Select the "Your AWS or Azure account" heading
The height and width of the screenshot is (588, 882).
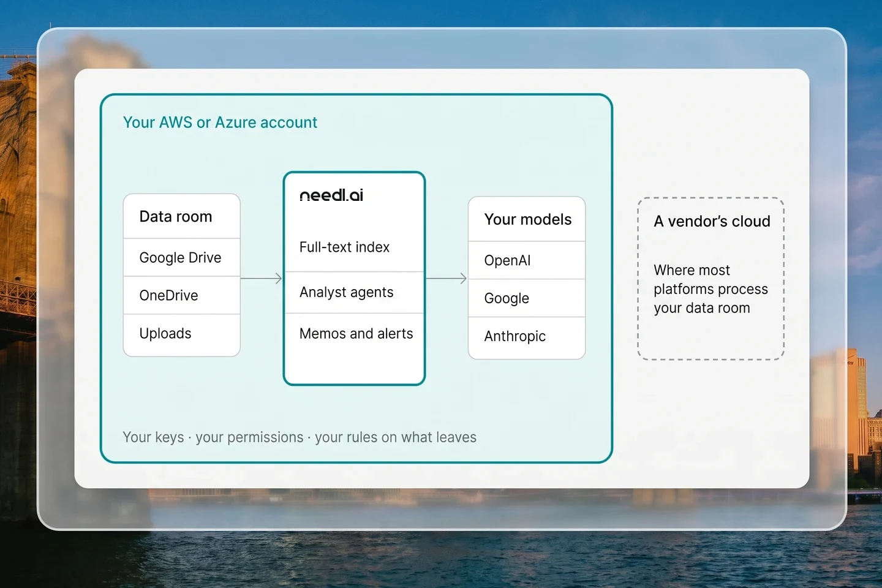click(x=220, y=123)
